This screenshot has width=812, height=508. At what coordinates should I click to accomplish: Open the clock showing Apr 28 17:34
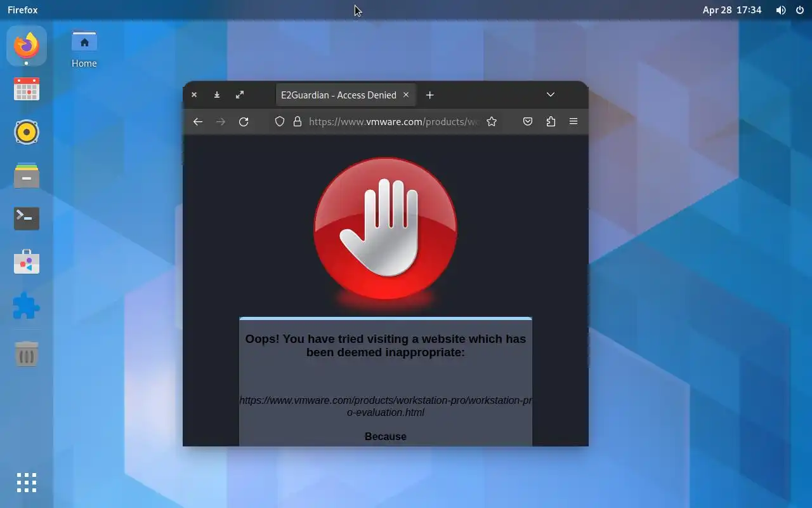[x=732, y=10]
